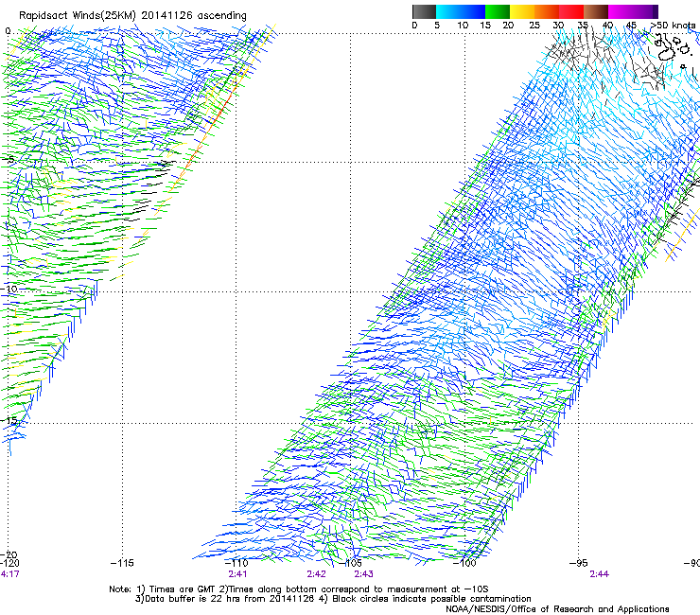Click the note 'Data buffer is 22 hrs'
The width and height of the screenshot is (700, 615).
(193, 599)
